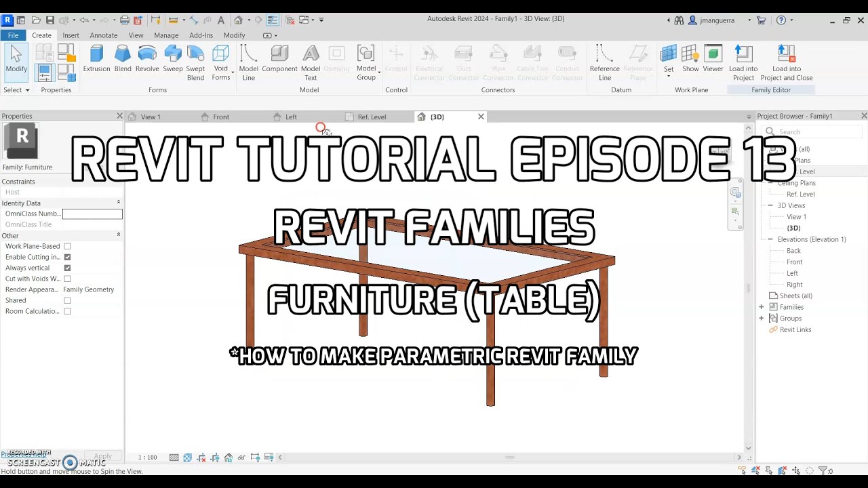Select the Blend form tool

[x=123, y=58]
